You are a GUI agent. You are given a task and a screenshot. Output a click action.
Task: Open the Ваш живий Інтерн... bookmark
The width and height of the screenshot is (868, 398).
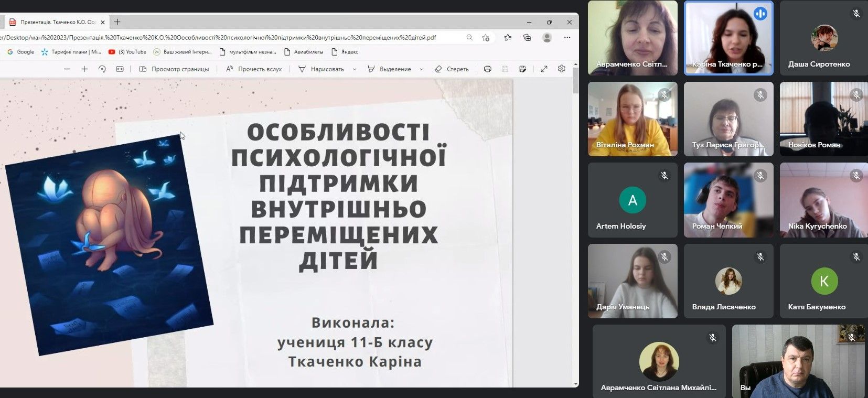[183, 52]
